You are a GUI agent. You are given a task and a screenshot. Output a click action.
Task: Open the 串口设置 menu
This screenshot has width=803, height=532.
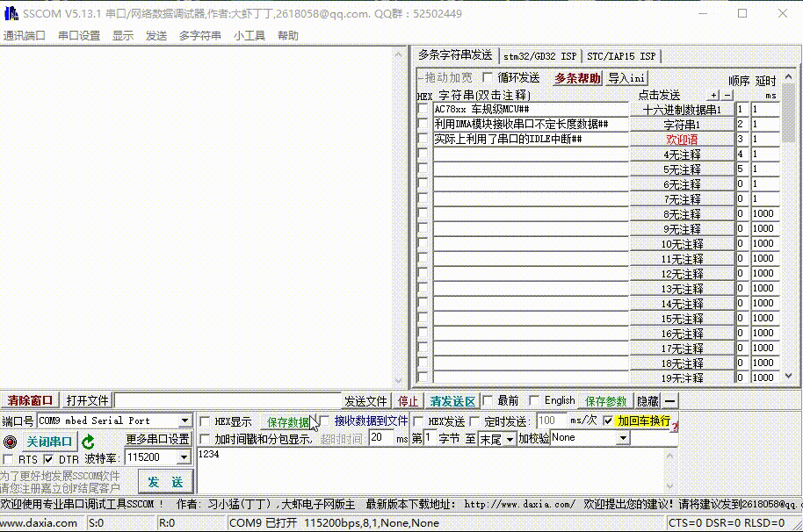[79, 36]
